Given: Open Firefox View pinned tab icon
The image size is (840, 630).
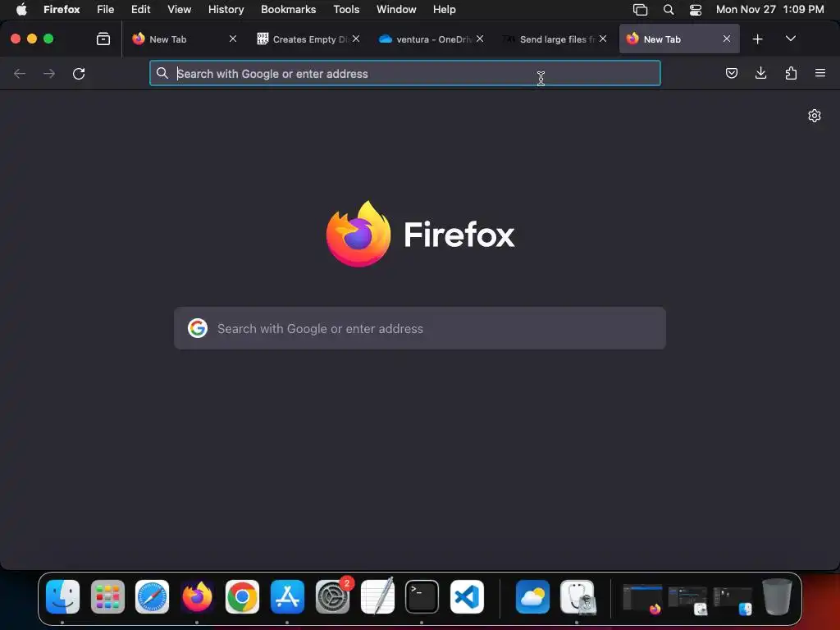Looking at the screenshot, I should 103,39.
